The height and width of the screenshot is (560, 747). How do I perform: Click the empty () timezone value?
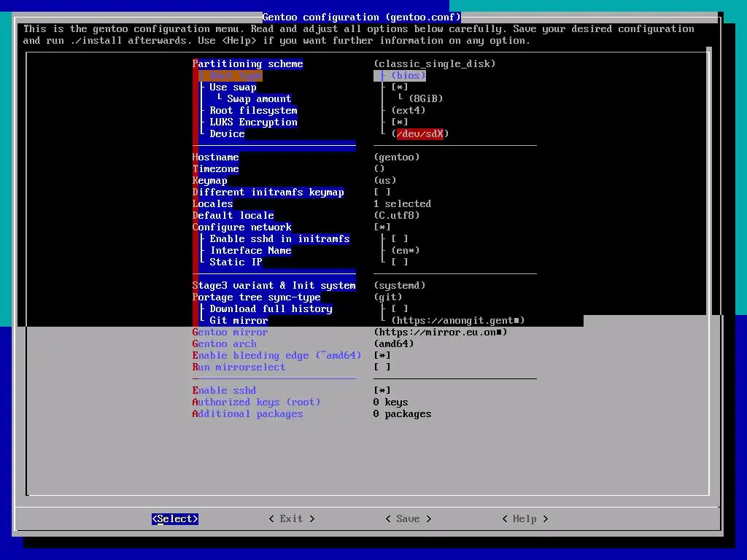tap(379, 168)
